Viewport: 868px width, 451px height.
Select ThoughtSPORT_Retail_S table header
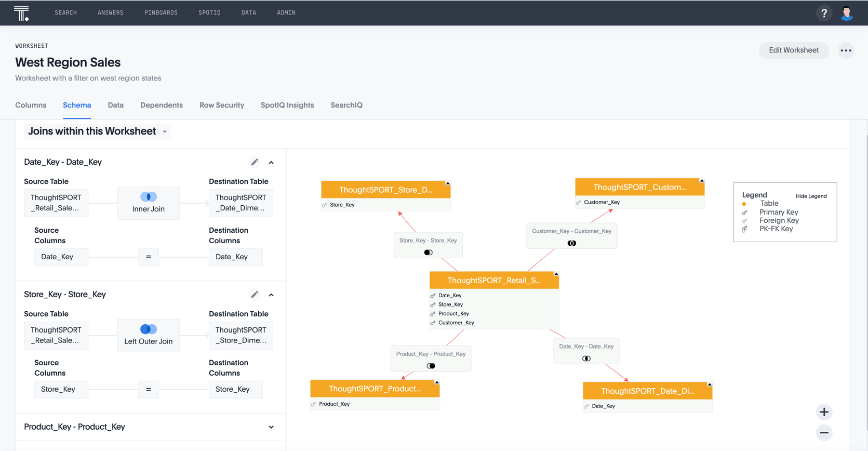[x=494, y=280]
